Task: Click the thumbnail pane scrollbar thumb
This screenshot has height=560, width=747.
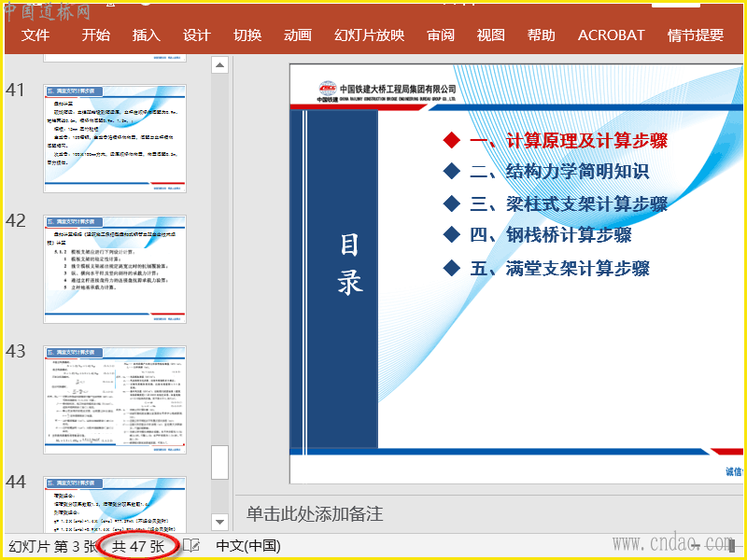Action: click(x=219, y=462)
